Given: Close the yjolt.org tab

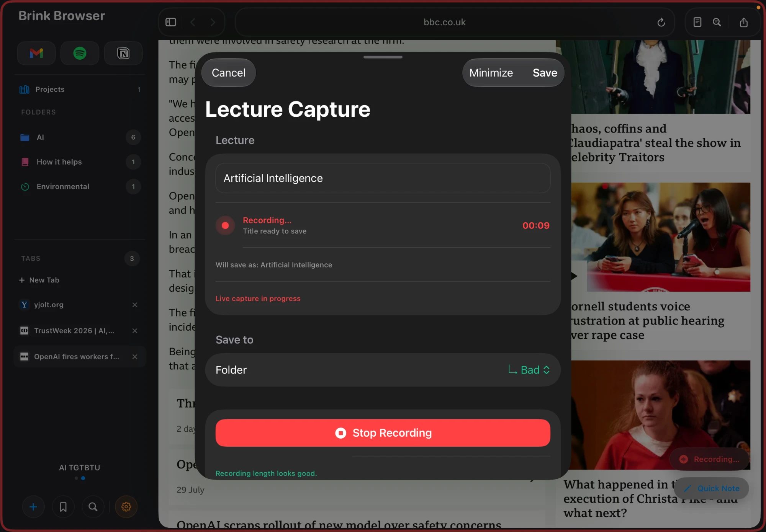Looking at the screenshot, I should coord(135,305).
